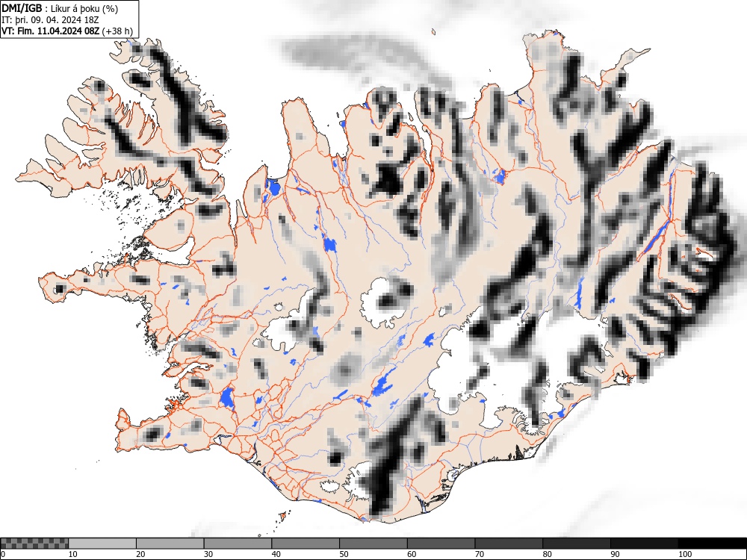Click the 10-20 percent legend swatch
Image resolution: width=747 pixels, height=560 pixels.
pyautogui.click(x=102, y=544)
